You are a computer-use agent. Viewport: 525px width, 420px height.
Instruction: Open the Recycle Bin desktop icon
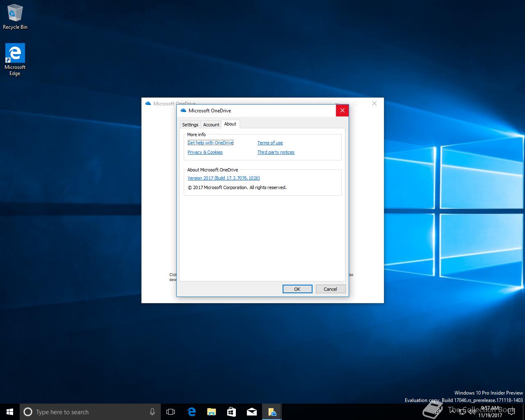15,17
